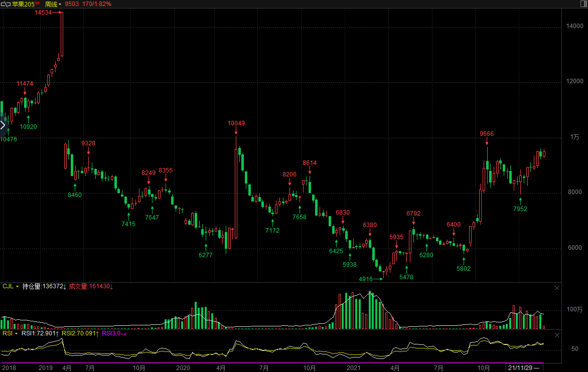
Task: Click the RSI3:0 value label
Action: click(x=114, y=333)
